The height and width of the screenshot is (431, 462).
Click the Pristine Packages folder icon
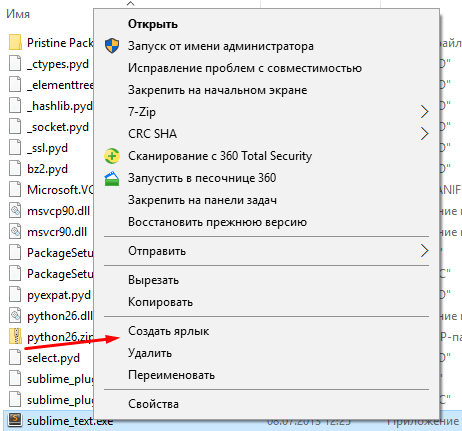pyautogui.click(x=15, y=42)
